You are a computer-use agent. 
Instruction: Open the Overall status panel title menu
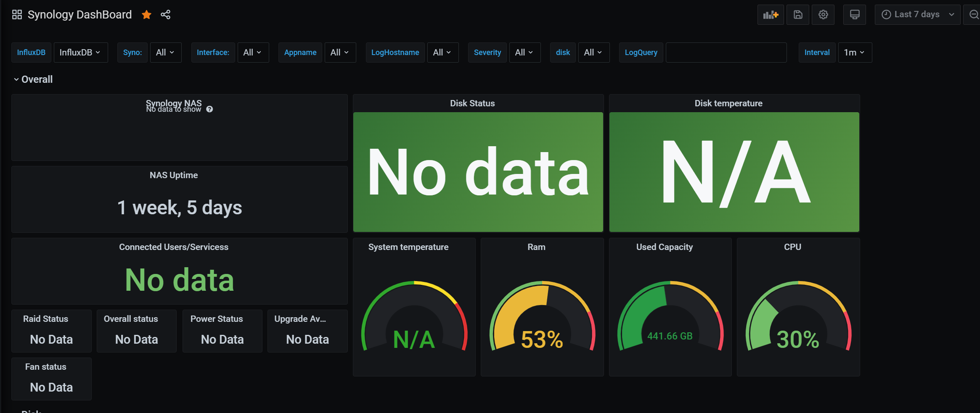(x=131, y=319)
